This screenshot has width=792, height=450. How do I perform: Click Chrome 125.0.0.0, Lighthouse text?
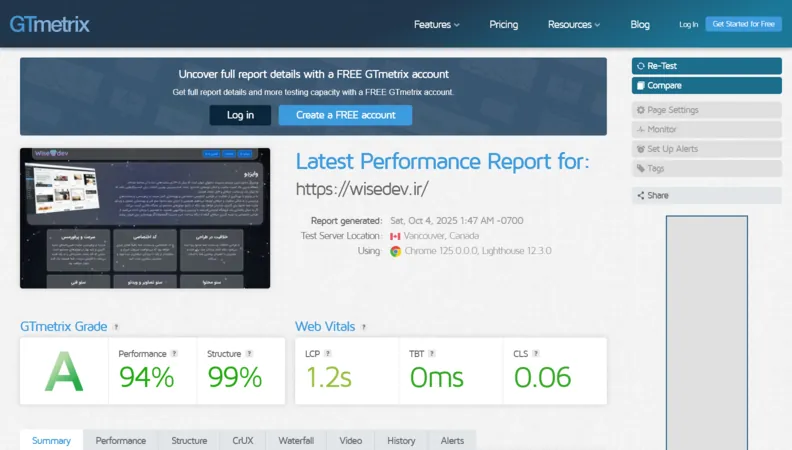click(478, 251)
